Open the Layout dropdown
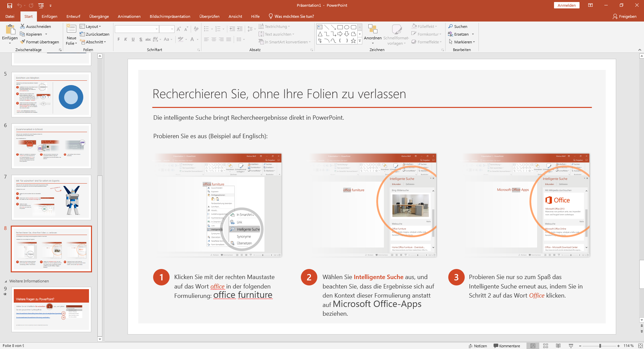Screen dimensions: 644x349 pyautogui.click(x=90, y=26)
